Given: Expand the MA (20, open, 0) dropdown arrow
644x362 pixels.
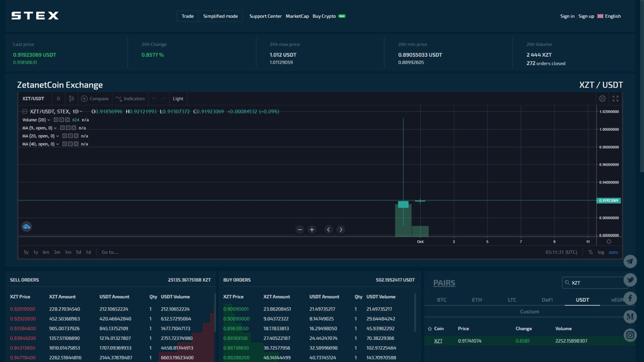Looking at the screenshot, I should (x=58, y=136).
